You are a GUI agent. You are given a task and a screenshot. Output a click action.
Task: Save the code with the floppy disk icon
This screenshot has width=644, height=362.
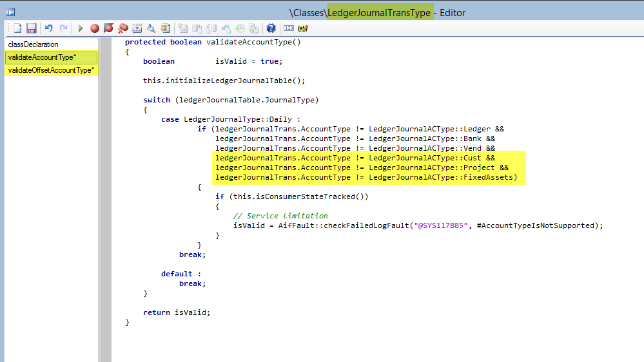point(31,28)
